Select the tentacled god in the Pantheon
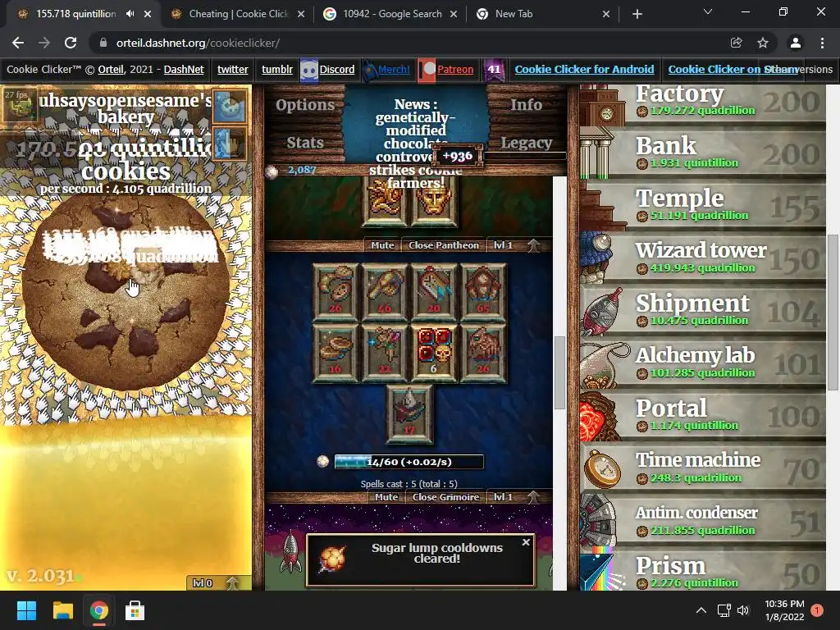 [x=385, y=201]
